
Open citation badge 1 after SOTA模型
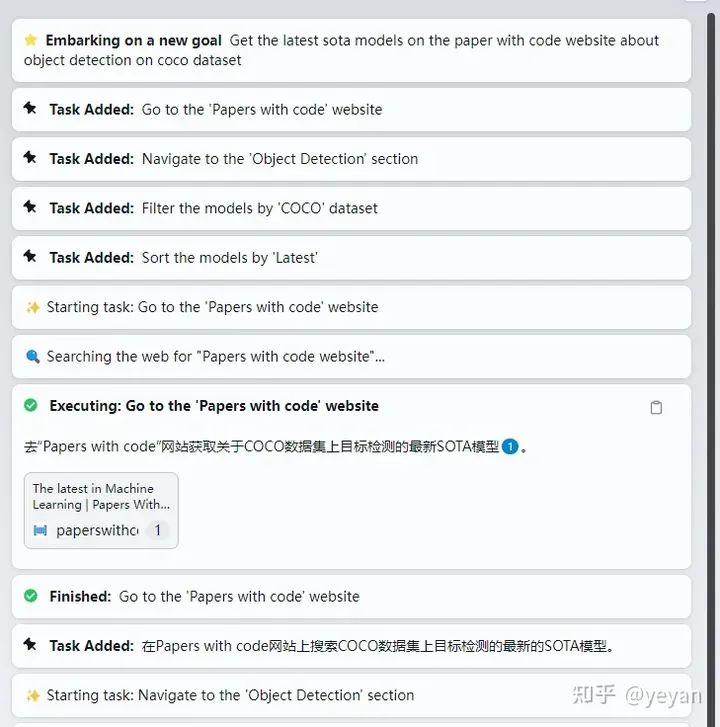[x=510, y=447]
